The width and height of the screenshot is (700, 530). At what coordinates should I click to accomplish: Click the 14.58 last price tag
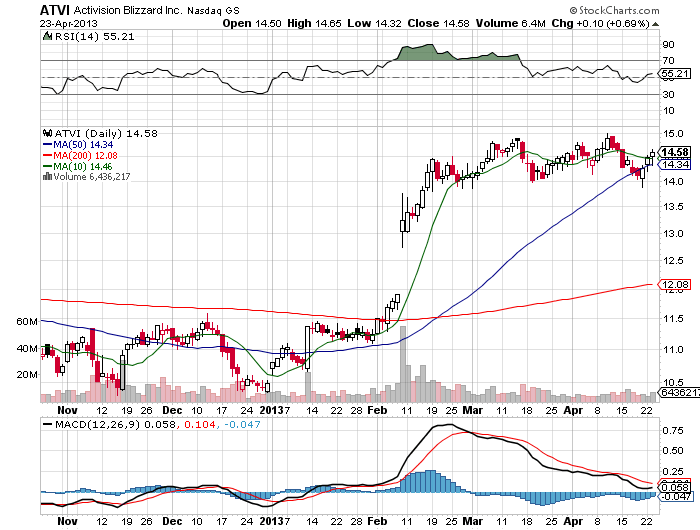pyautogui.click(x=675, y=152)
